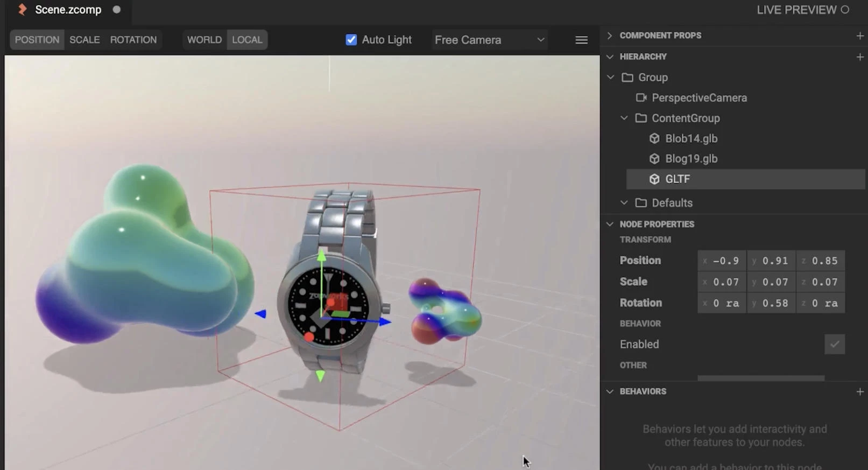Click the green Y-axis gizmo arrow on watch
Screen dimensions: 868x470
click(x=321, y=255)
